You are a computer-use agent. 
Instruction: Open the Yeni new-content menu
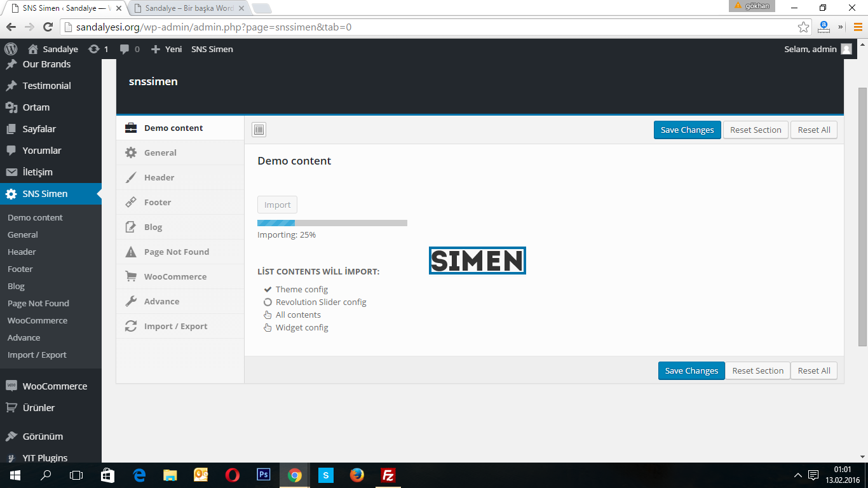coord(166,49)
